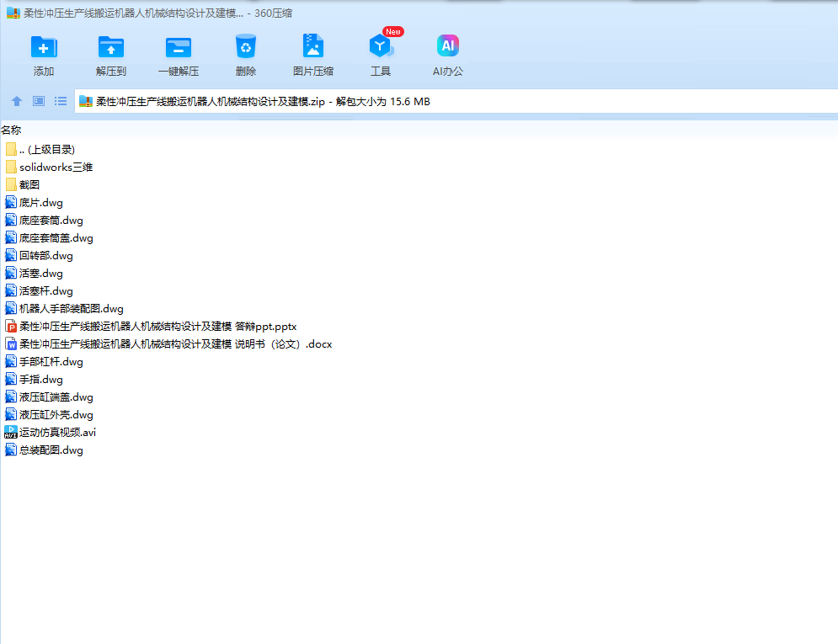Select the file 底片.dwg
The height and width of the screenshot is (644, 838).
(x=35, y=202)
